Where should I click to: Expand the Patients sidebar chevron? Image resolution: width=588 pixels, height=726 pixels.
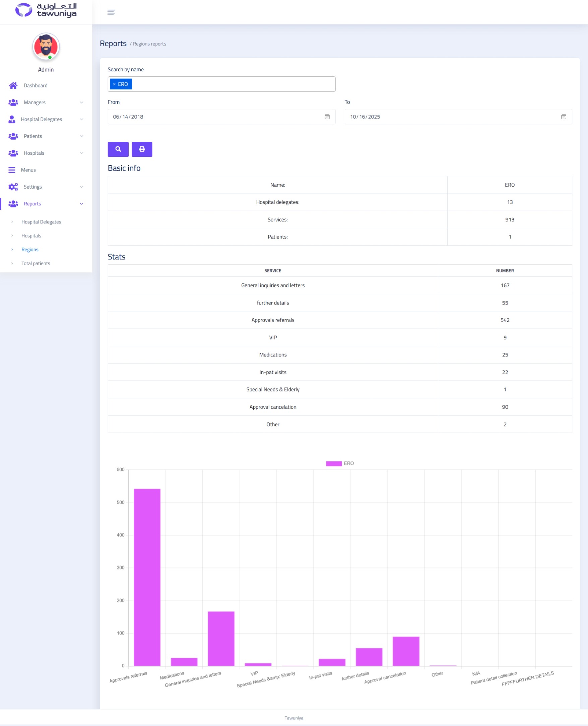(x=81, y=136)
